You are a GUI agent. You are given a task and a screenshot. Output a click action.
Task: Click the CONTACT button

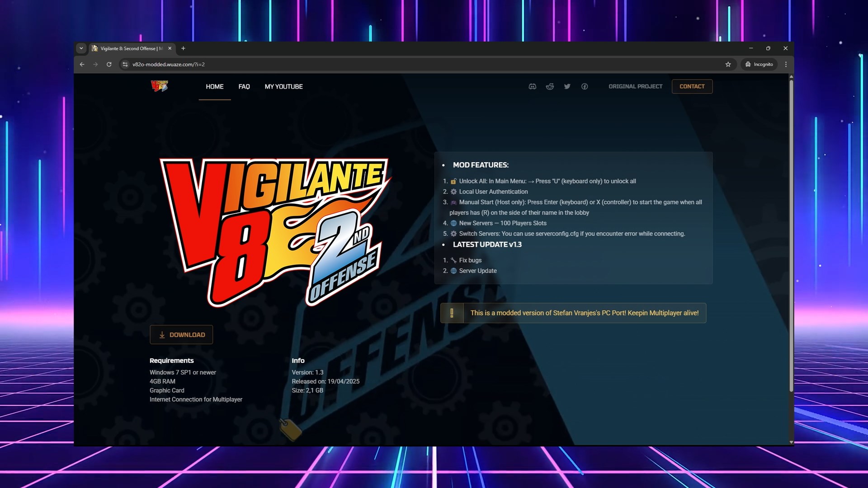tap(692, 86)
